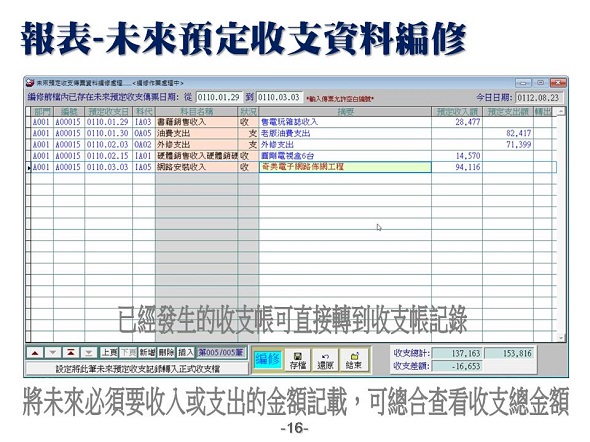Click account name 網路安裝收入

pyautogui.click(x=196, y=167)
